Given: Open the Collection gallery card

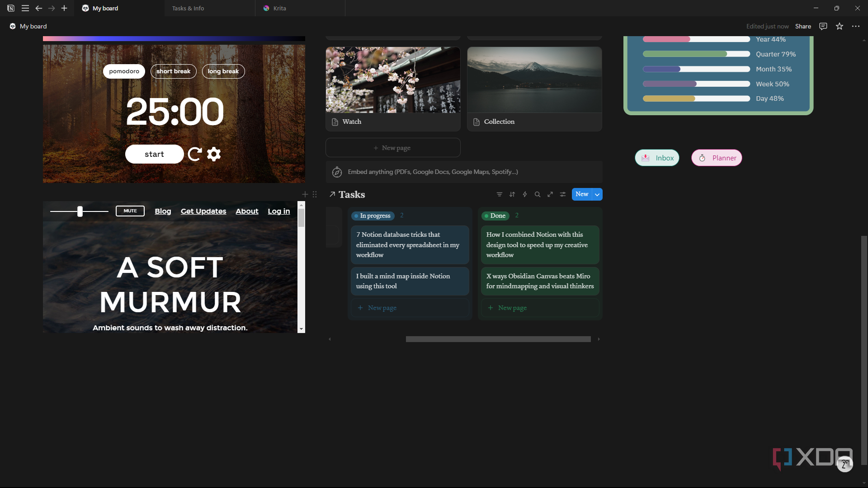Looking at the screenshot, I should pos(534,89).
